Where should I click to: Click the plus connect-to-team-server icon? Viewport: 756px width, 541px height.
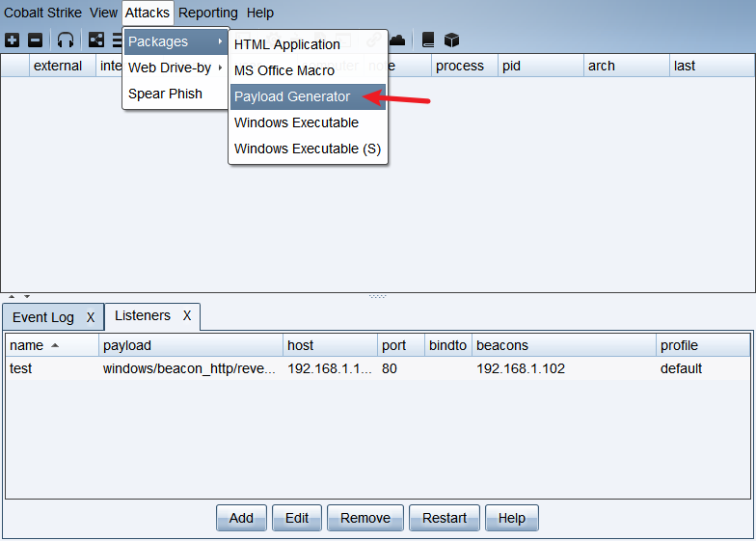[12, 41]
